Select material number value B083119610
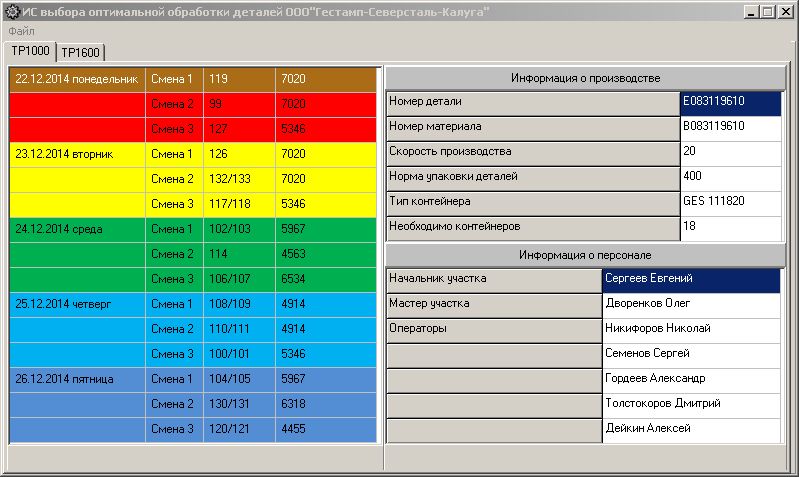799x477 pixels. pos(731,129)
